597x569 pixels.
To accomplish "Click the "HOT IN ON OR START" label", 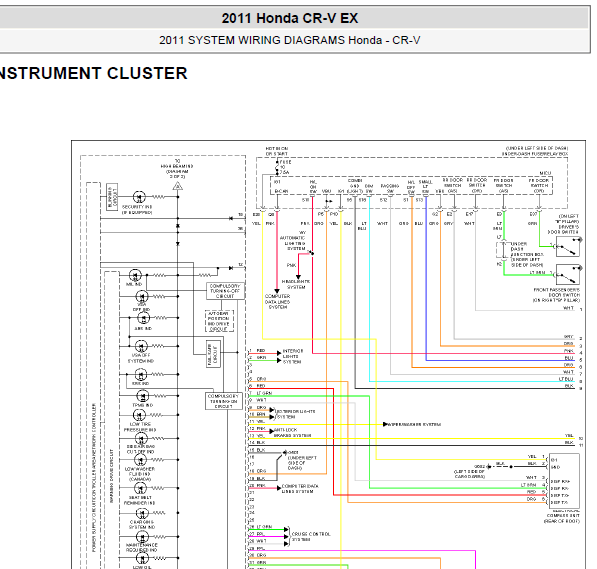I will click(x=277, y=151).
